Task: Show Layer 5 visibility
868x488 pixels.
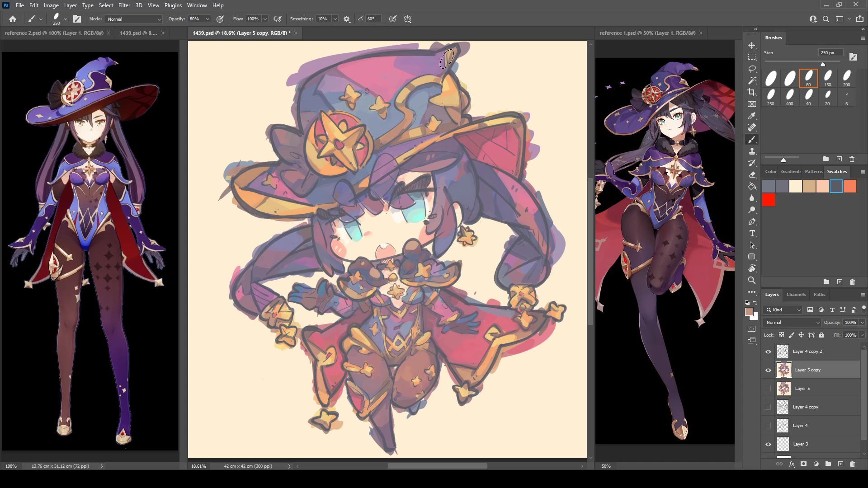Action: [768, 389]
